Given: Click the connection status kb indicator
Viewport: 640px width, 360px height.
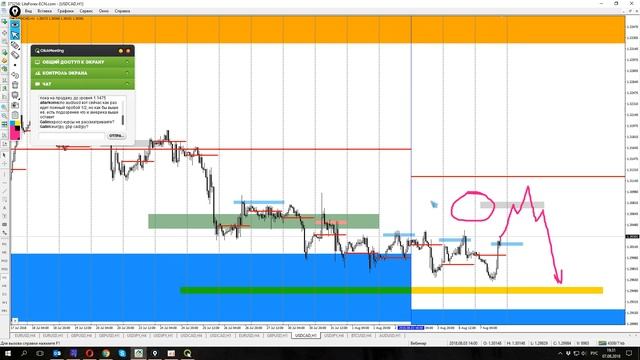Looking at the screenshot, I should point(611,343).
